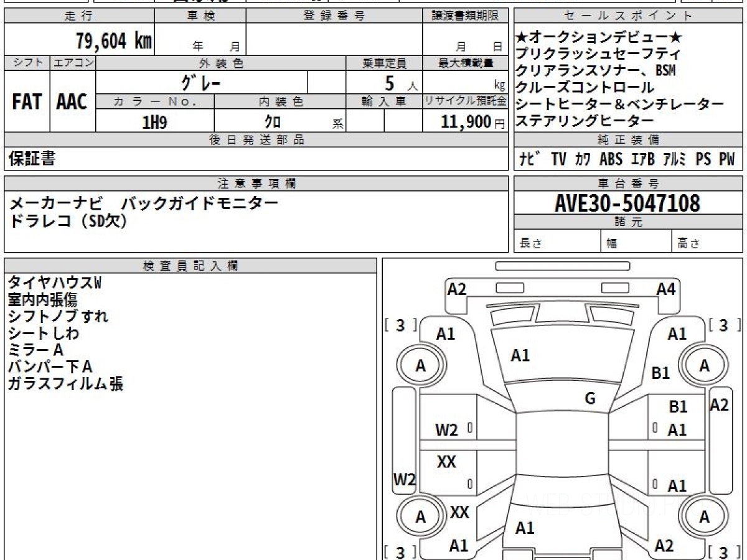Click the seating capacity 5 人
This screenshot has height=560, width=747.
coord(402,82)
